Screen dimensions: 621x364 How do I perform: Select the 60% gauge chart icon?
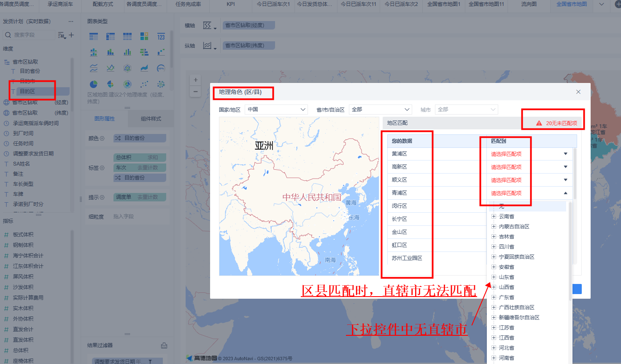pos(161,68)
